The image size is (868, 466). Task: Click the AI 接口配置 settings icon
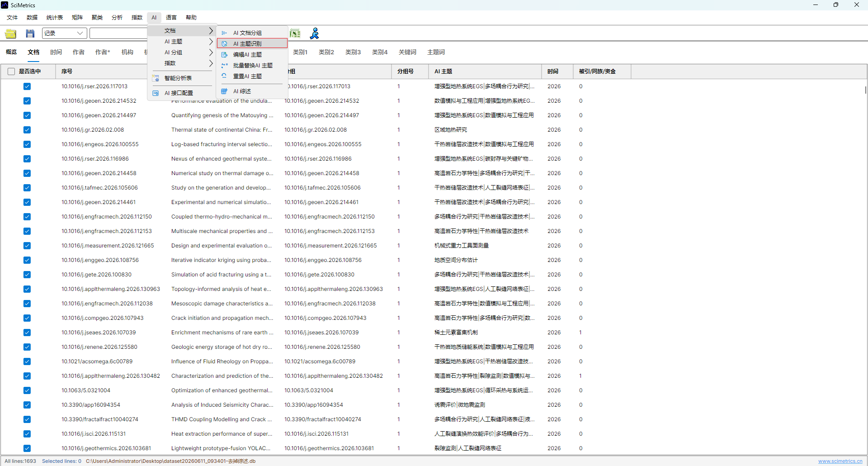click(x=156, y=93)
